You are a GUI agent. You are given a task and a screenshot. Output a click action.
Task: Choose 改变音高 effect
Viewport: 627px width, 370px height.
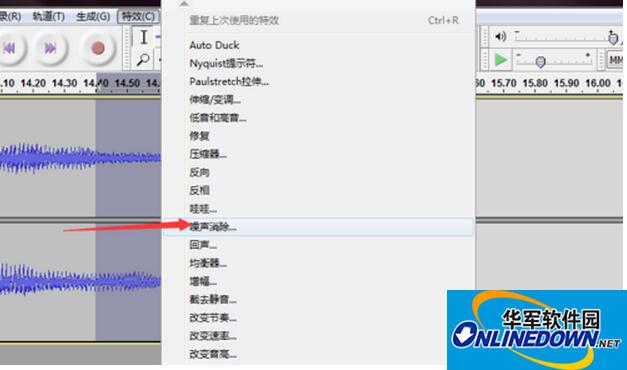click(318, 354)
